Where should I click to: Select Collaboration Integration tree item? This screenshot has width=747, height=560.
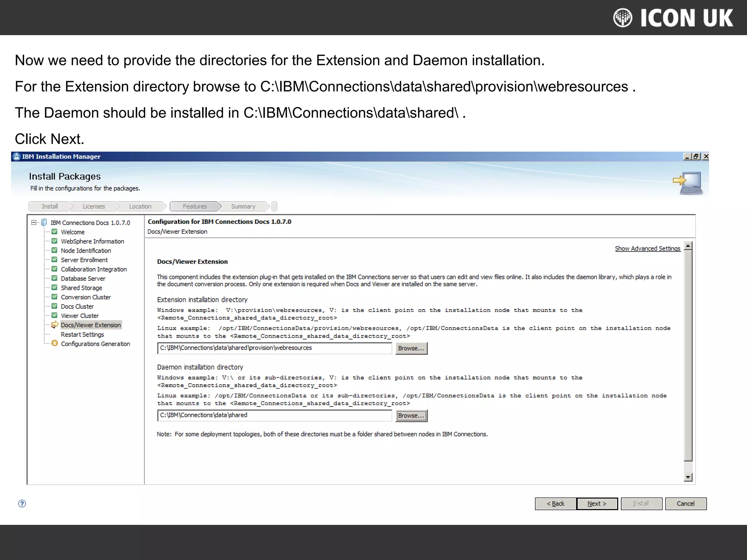pyautogui.click(x=94, y=269)
